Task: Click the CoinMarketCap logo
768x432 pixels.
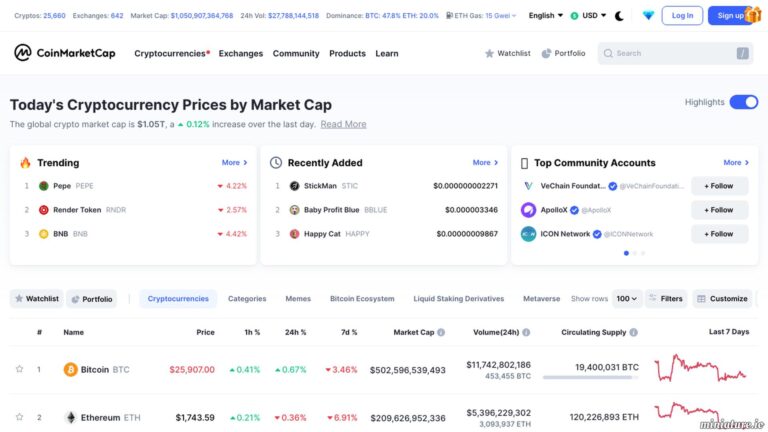Action: (65, 53)
